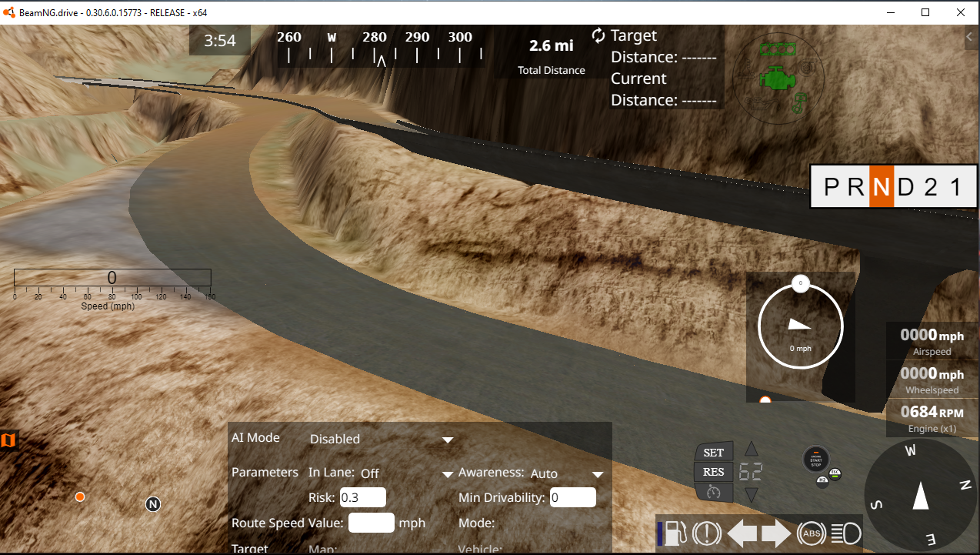The width and height of the screenshot is (980, 555).
Task: Select gear P in shifter
Action: point(831,187)
